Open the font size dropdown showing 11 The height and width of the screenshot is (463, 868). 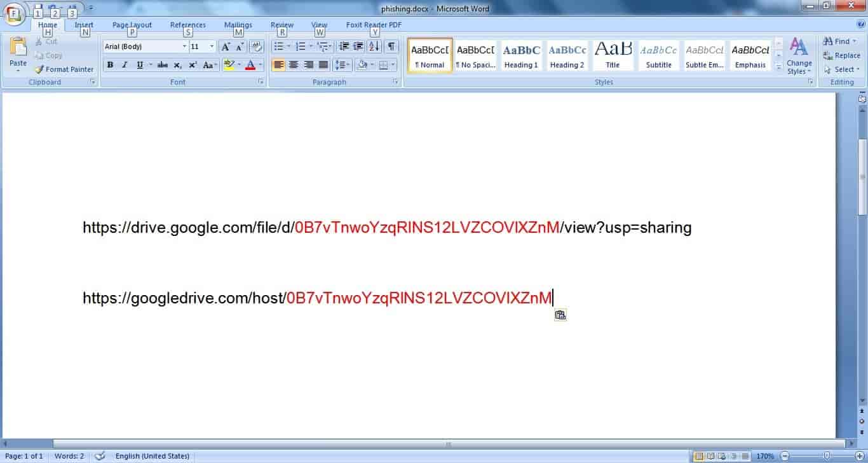[x=212, y=46]
